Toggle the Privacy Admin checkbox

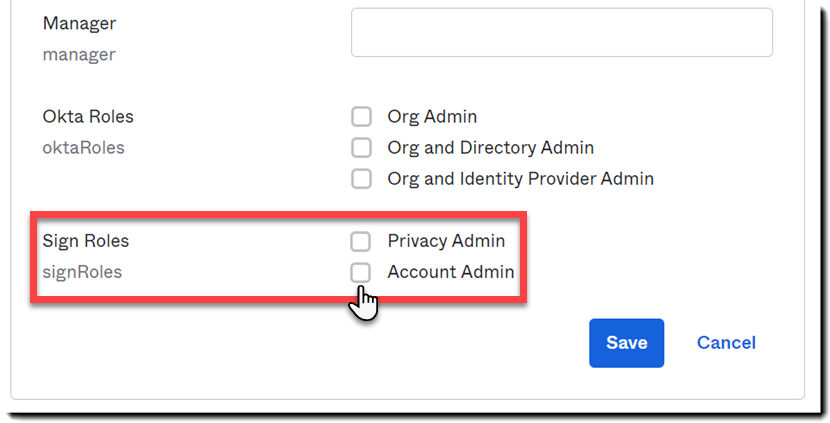click(360, 241)
